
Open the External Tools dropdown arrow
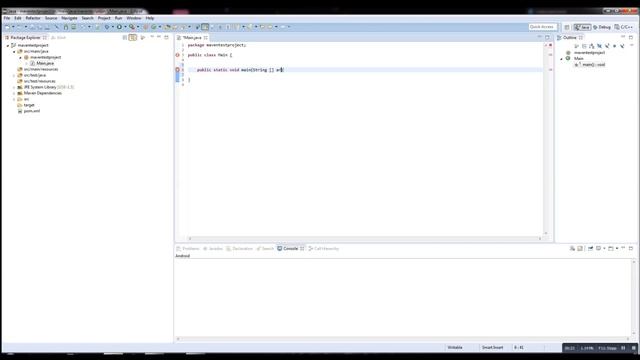[138, 27]
